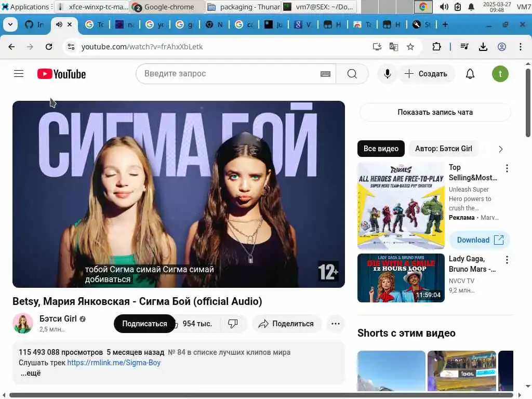This screenshot has width=532, height=399.
Task: Like the video with 954 тыс.
Action: click(x=197, y=324)
